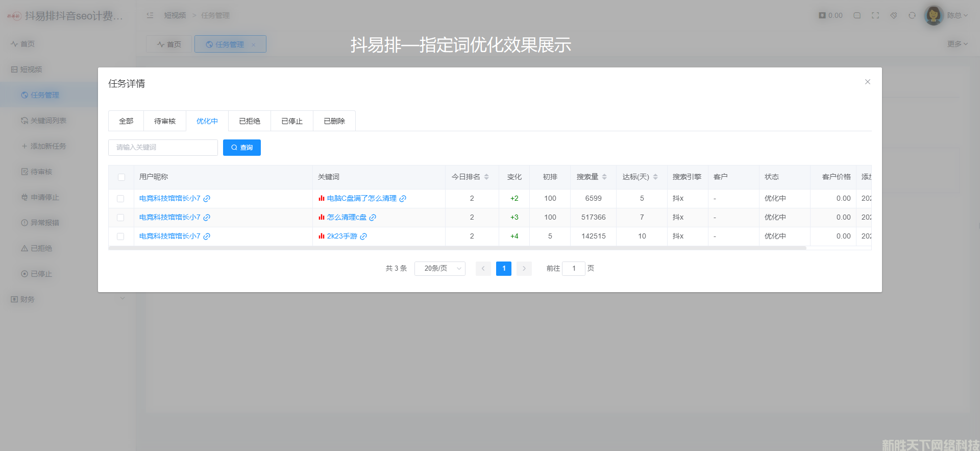Viewport: 980px width, 451px height.
Task: Sort table by 搜索量 column arrows
Action: pos(604,177)
